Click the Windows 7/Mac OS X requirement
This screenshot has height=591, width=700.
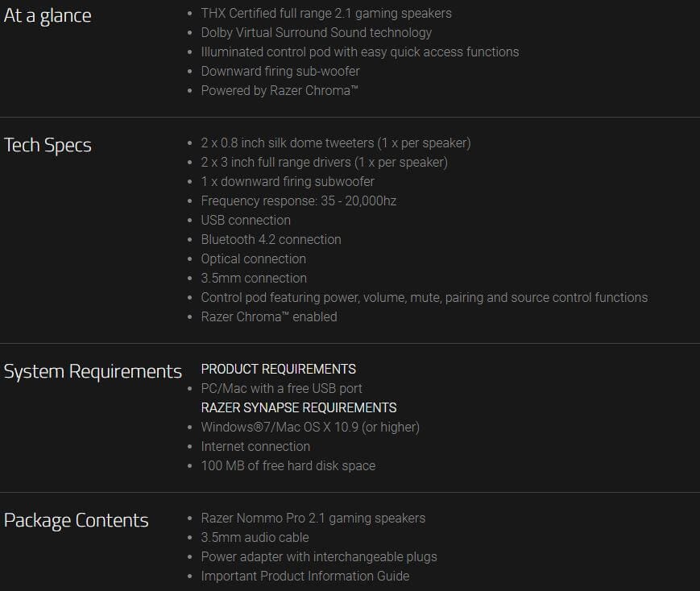click(310, 427)
